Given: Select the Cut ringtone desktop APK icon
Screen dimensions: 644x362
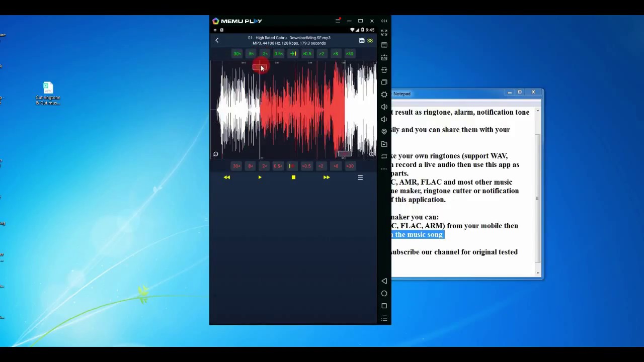Looking at the screenshot, I should pyautogui.click(x=48, y=94).
